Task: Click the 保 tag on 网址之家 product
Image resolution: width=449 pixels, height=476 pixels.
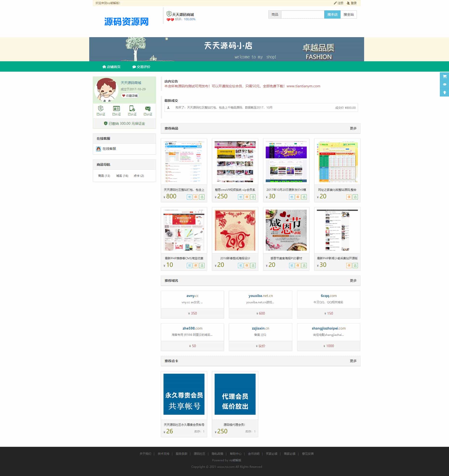Action: pyautogui.click(x=349, y=197)
